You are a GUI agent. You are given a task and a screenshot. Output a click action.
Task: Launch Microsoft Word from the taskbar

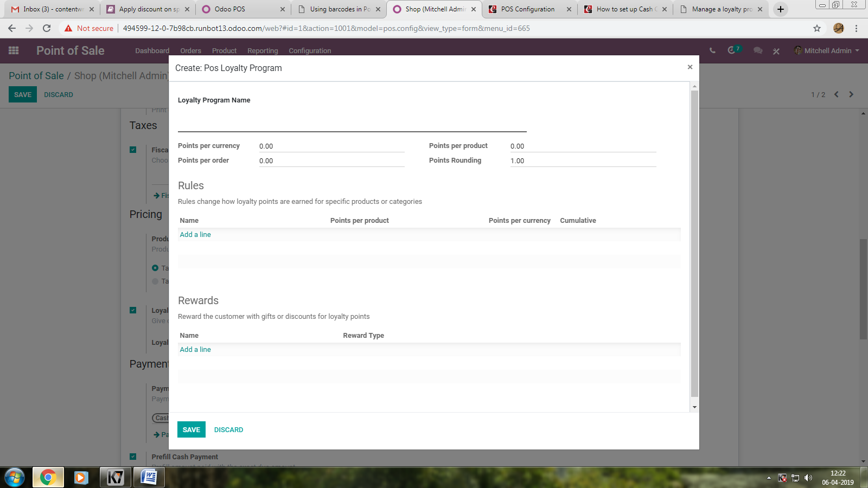tap(149, 477)
